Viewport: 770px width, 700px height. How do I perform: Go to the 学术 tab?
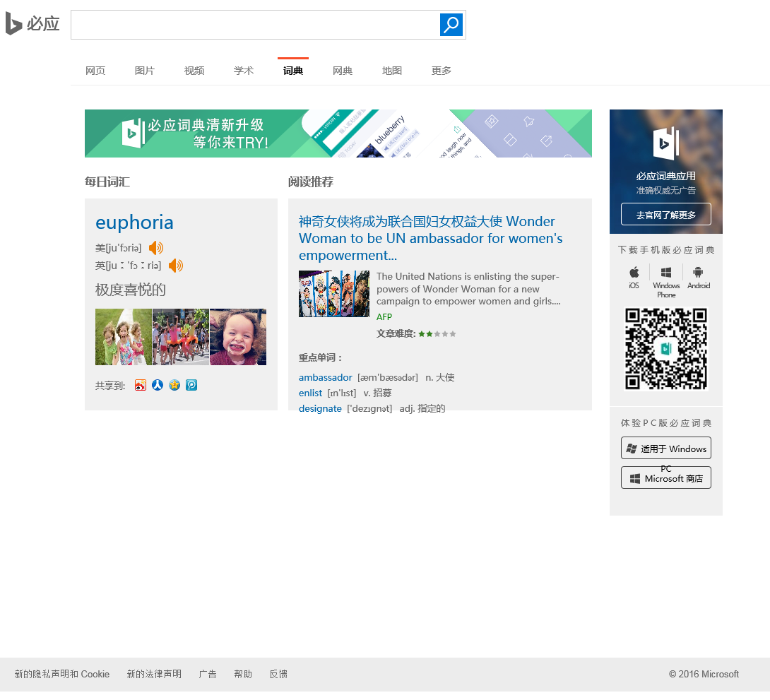click(x=244, y=71)
